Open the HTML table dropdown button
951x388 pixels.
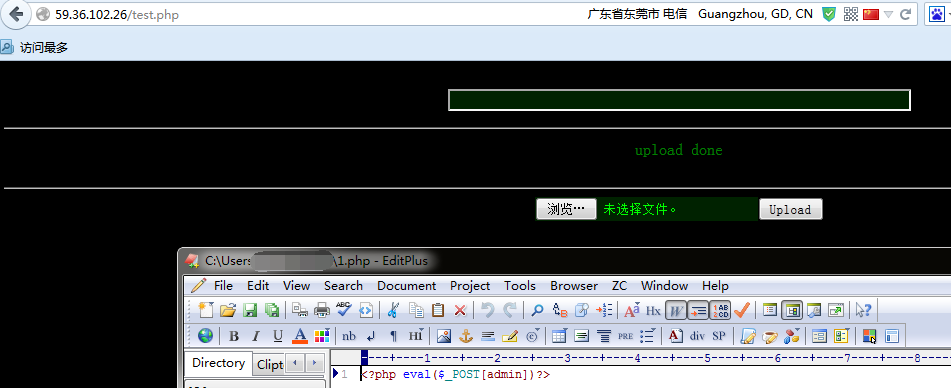pos(559,335)
